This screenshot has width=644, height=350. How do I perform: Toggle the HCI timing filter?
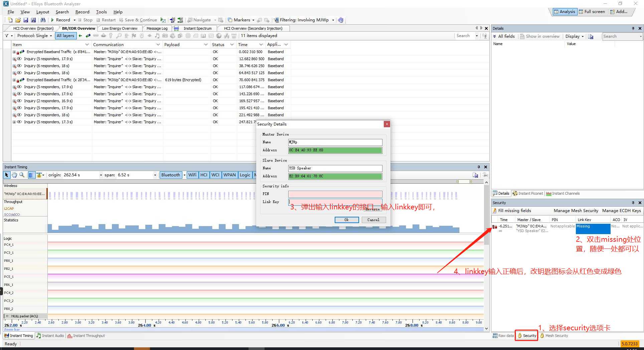pos(204,175)
